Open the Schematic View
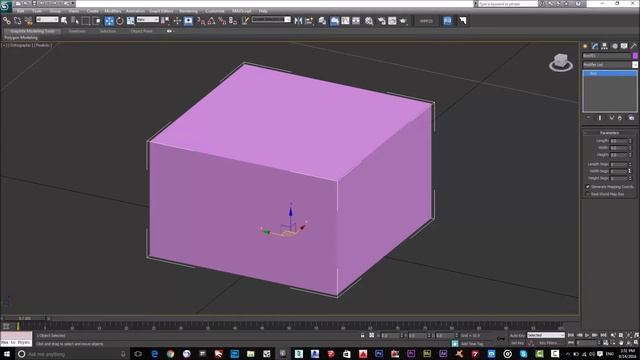Screen dimensions: 640x360 tap(356, 20)
